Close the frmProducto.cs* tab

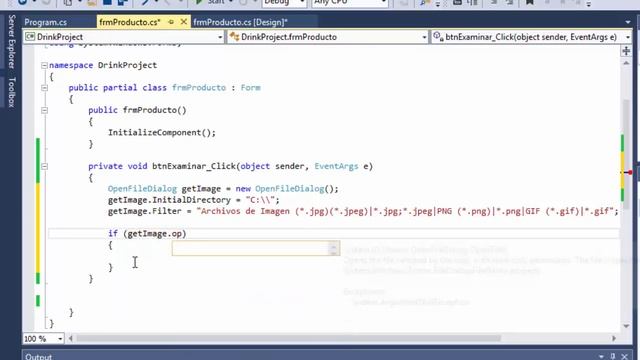point(184,22)
